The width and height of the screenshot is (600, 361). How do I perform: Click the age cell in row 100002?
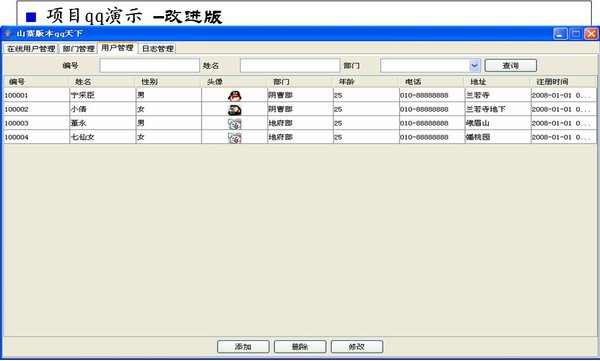(x=366, y=109)
